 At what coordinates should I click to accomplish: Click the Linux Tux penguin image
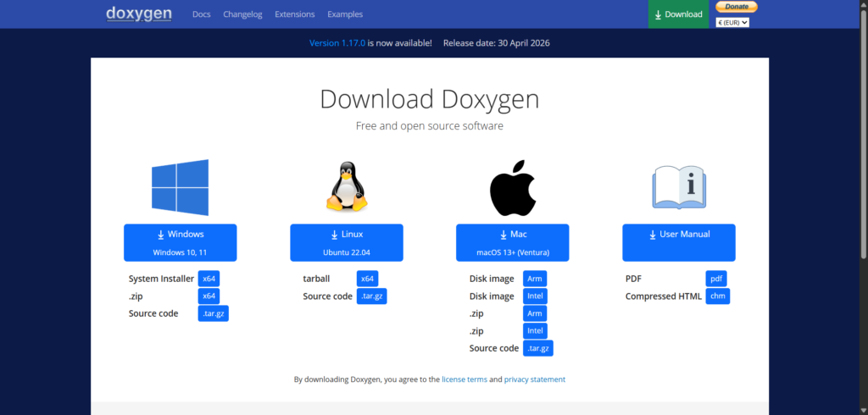point(347,187)
